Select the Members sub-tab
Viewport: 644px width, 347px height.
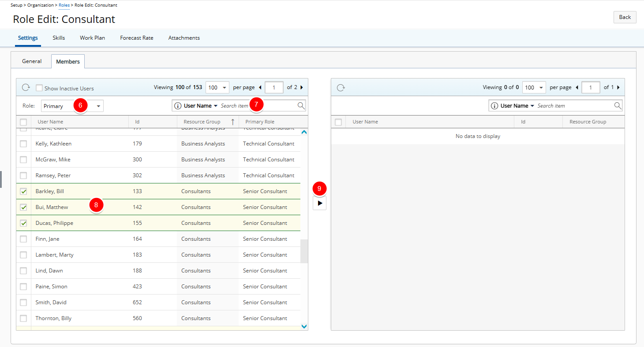tap(68, 61)
